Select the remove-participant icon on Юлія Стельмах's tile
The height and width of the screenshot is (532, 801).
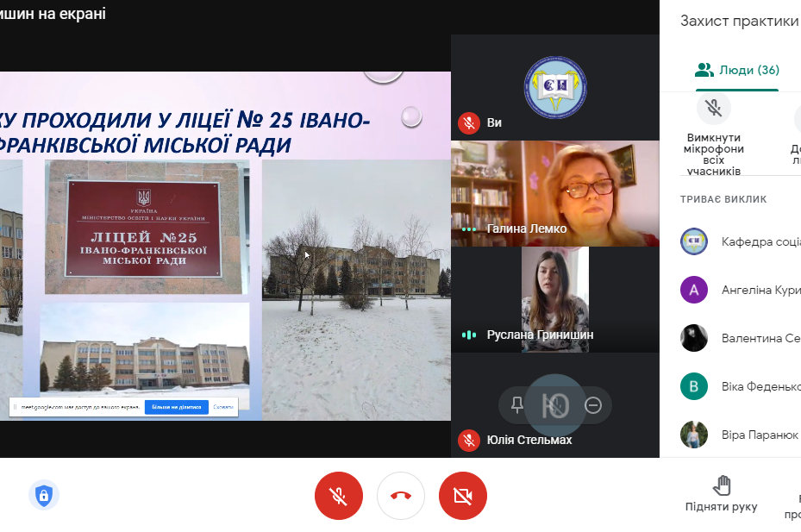[x=591, y=404]
